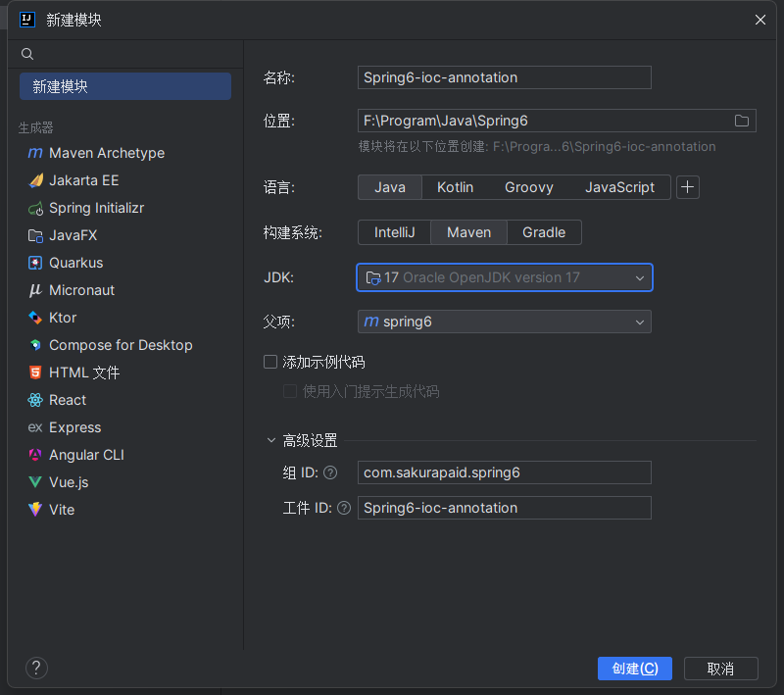Enable the 添加示例代码 checkbox
Screen dimensions: 784x695
click(270, 362)
